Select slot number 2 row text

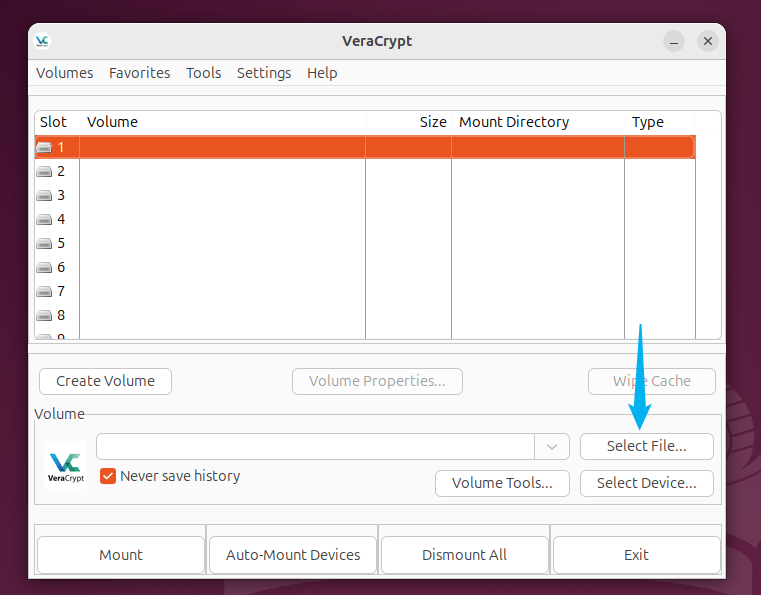[x=61, y=171]
